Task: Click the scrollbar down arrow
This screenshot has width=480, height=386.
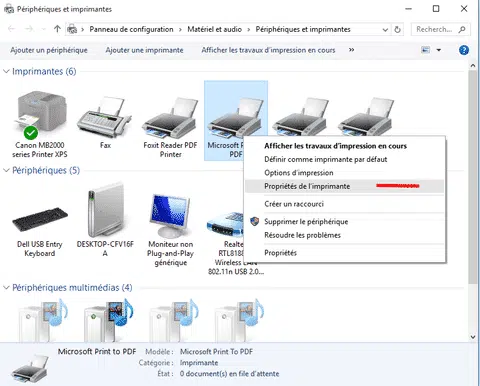Action: coord(473,337)
